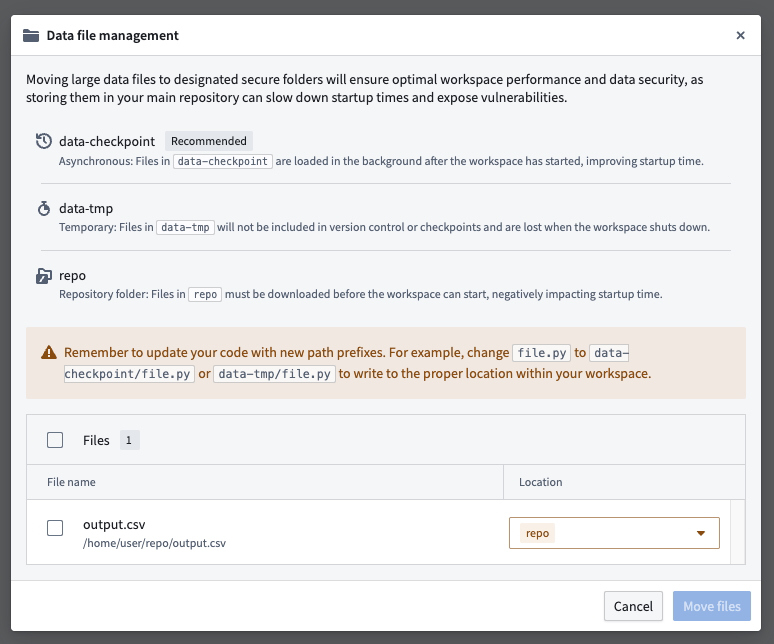Click the folder icon beside Data file management

point(31,36)
